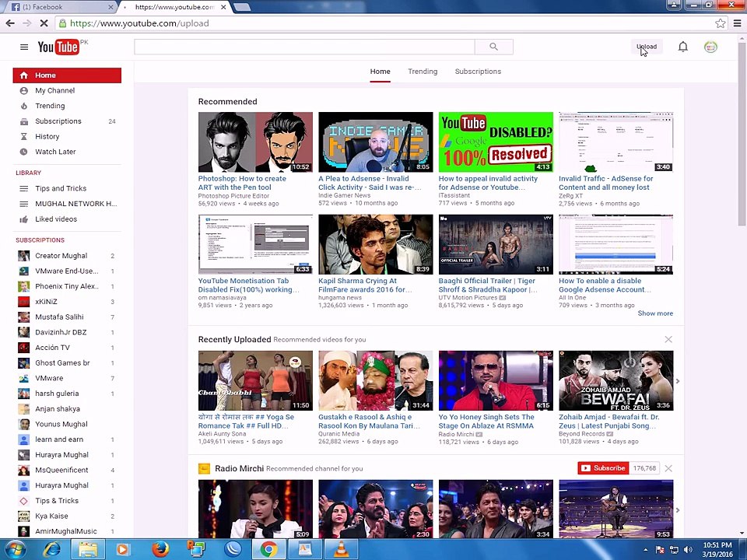This screenshot has height=560, width=747.
Task: Open the notifications bell
Action: [x=682, y=47]
